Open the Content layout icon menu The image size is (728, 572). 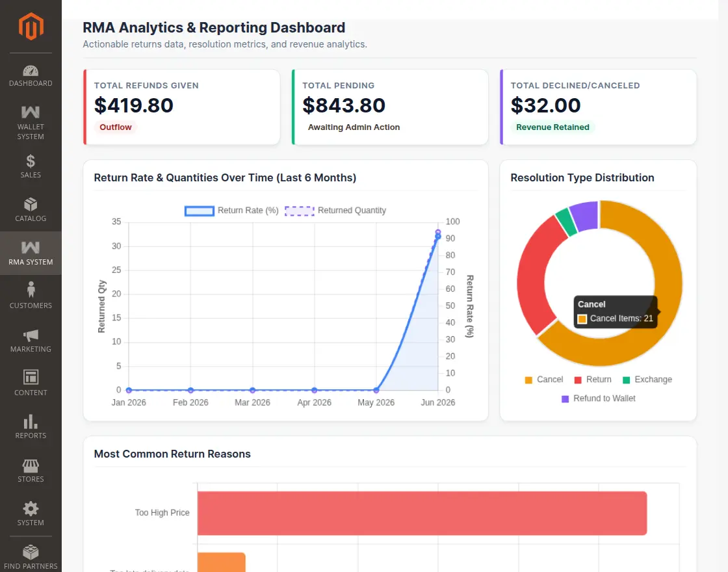point(31,377)
